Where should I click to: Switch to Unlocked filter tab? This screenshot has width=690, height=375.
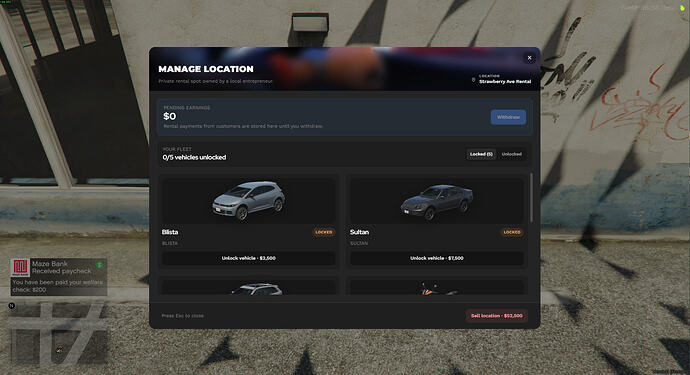pyautogui.click(x=511, y=154)
